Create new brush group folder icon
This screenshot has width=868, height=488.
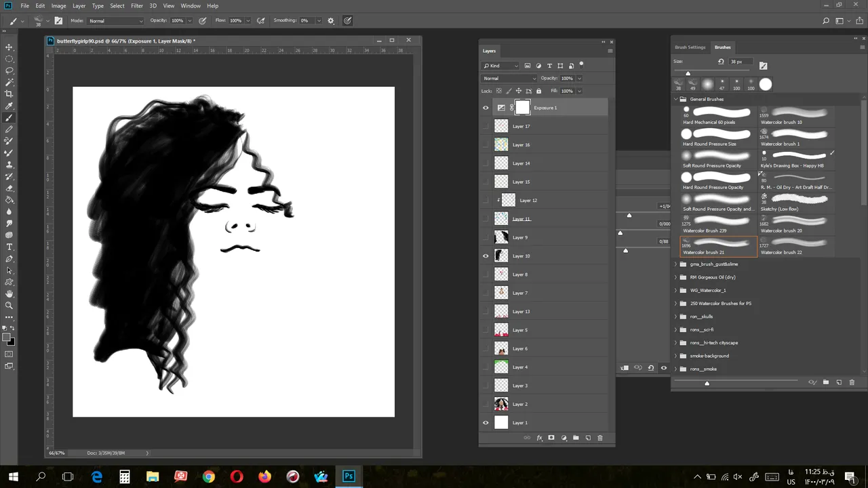pyautogui.click(x=826, y=382)
